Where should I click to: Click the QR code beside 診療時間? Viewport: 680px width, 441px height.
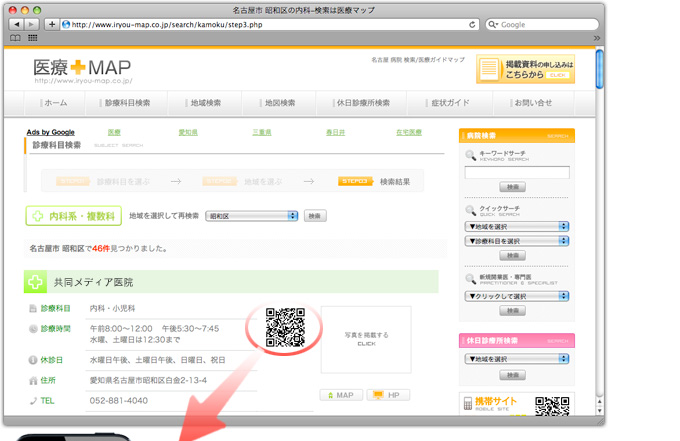pos(285,327)
